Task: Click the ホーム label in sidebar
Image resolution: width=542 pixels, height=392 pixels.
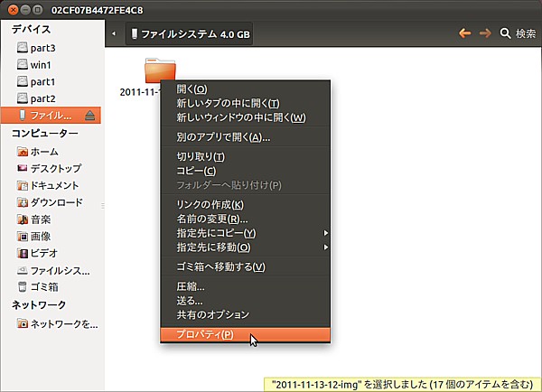Action: coord(44,152)
